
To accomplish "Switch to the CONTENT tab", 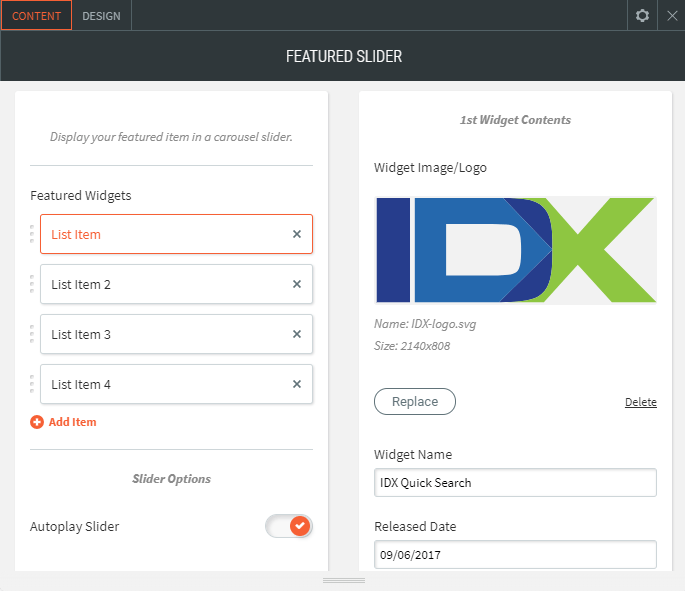I will [36, 15].
